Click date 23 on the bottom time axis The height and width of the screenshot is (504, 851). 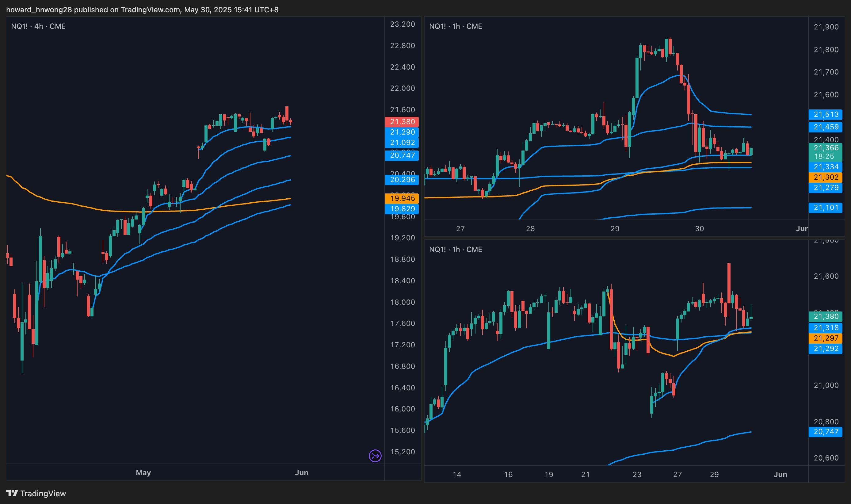pyautogui.click(x=637, y=475)
